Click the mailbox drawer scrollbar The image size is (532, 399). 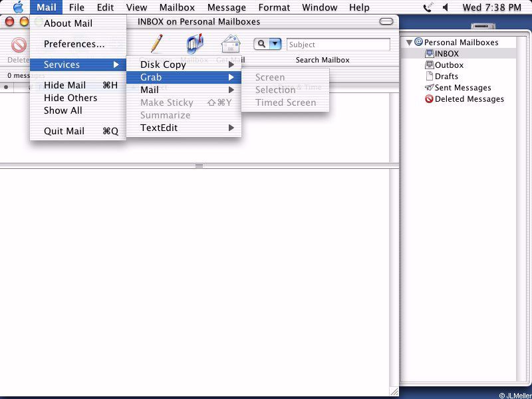pyautogui.click(x=520, y=209)
